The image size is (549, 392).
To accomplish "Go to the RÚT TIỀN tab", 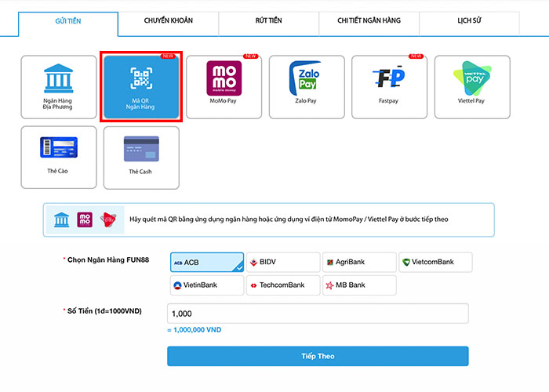I will pyautogui.click(x=268, y=24).
